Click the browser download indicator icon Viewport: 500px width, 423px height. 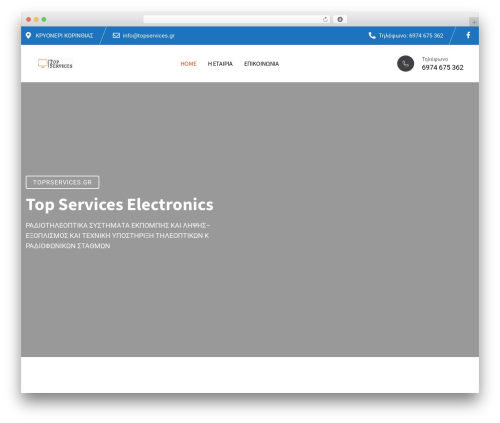pos(340,19)
